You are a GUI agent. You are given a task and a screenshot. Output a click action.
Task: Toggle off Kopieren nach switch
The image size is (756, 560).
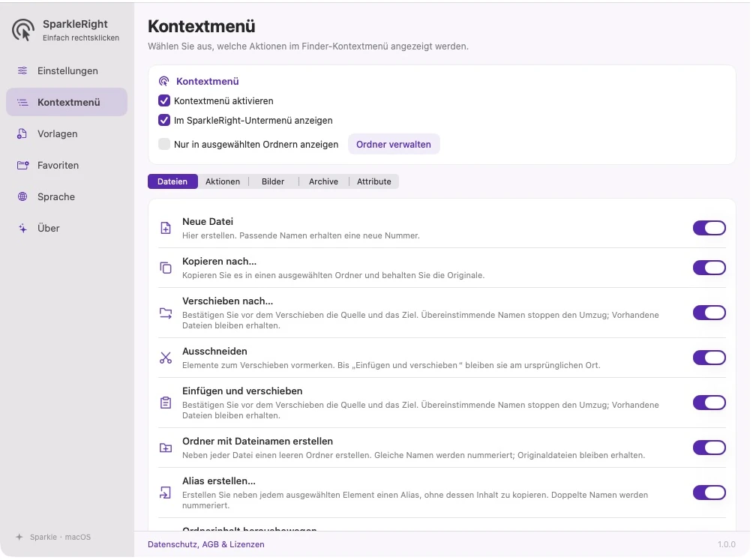click(709, 268)
